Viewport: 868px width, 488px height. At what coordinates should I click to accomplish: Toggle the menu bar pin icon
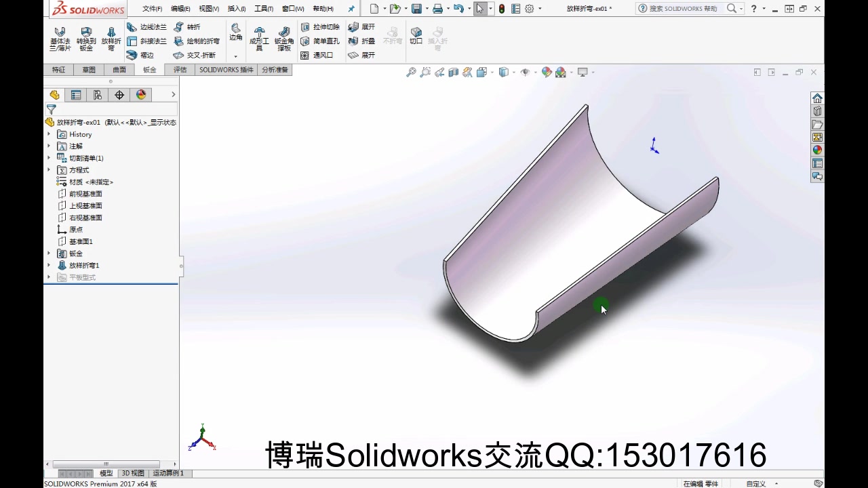tap(351, 9)
